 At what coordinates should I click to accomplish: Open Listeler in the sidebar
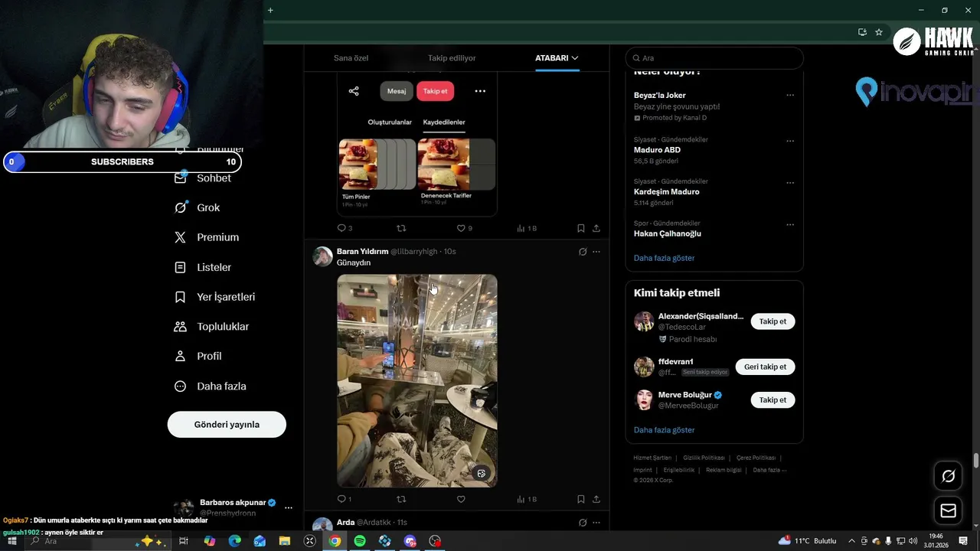click(203, 267)
